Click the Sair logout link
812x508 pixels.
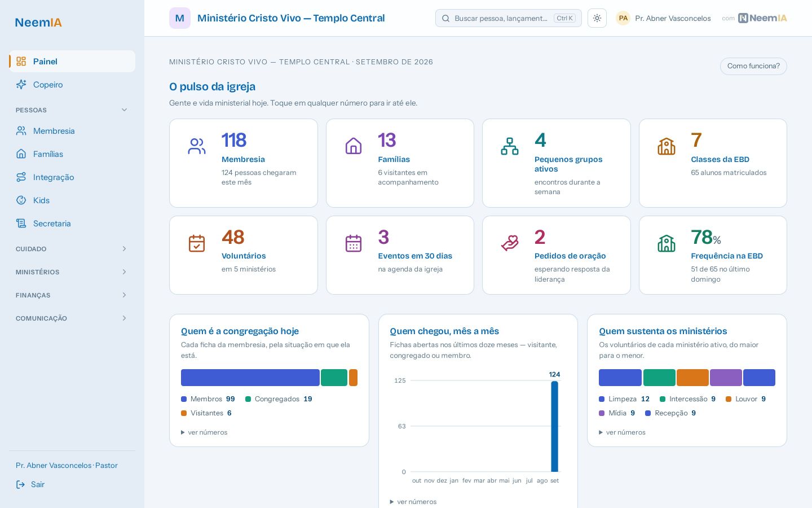click(x=30, y=484)
